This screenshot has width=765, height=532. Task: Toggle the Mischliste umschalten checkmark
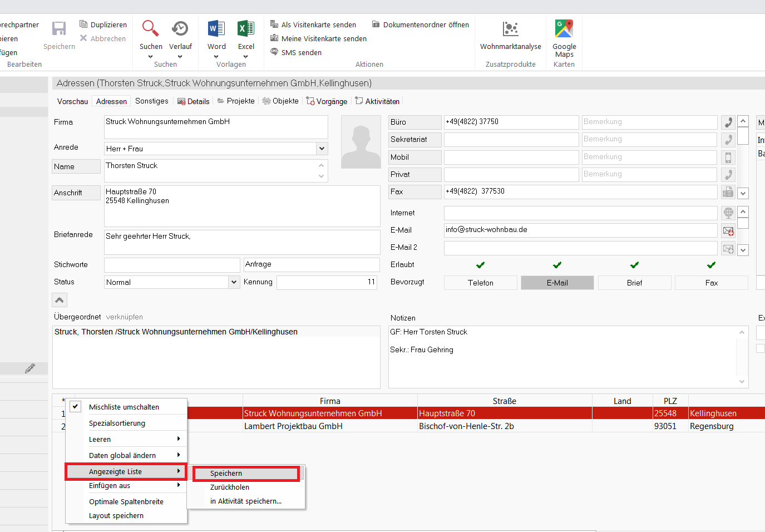coord(76,407)
